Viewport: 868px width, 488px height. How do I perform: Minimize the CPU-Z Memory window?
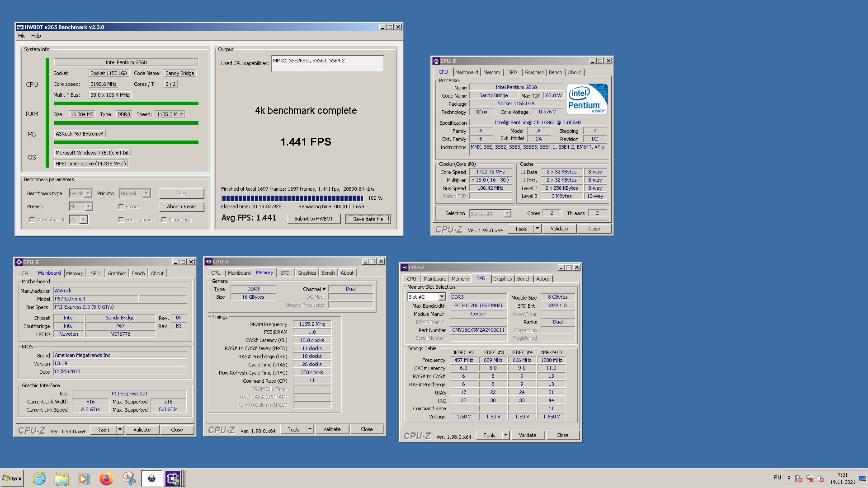point(365,262)
